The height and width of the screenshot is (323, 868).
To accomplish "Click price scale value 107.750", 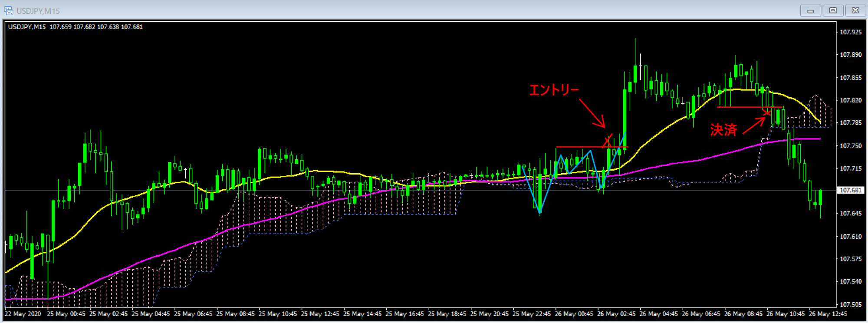I will pyautogui.click(x=851, y=146).
